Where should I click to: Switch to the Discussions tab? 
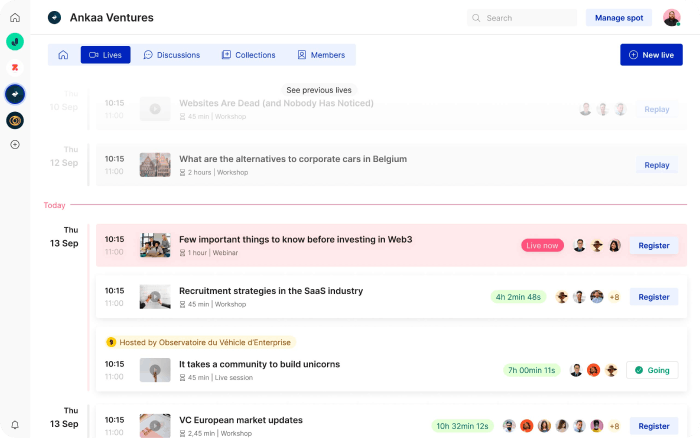[x=172, y=55]
